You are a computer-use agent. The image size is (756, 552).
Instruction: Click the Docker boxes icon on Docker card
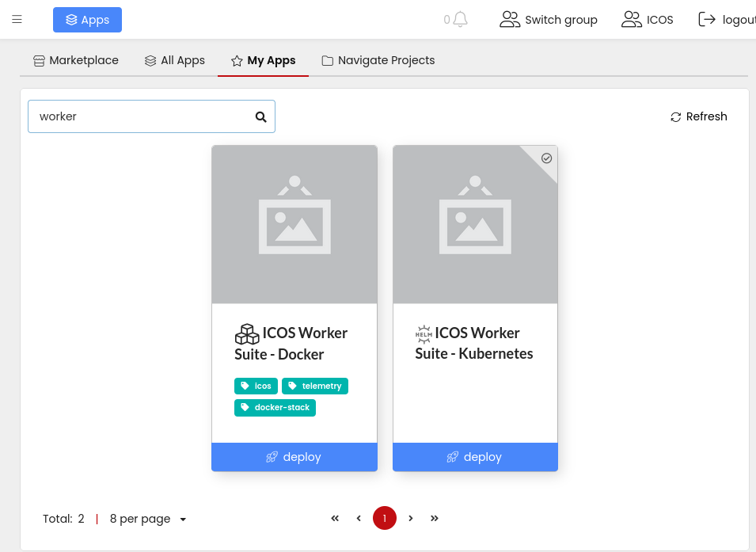[247, 334]
